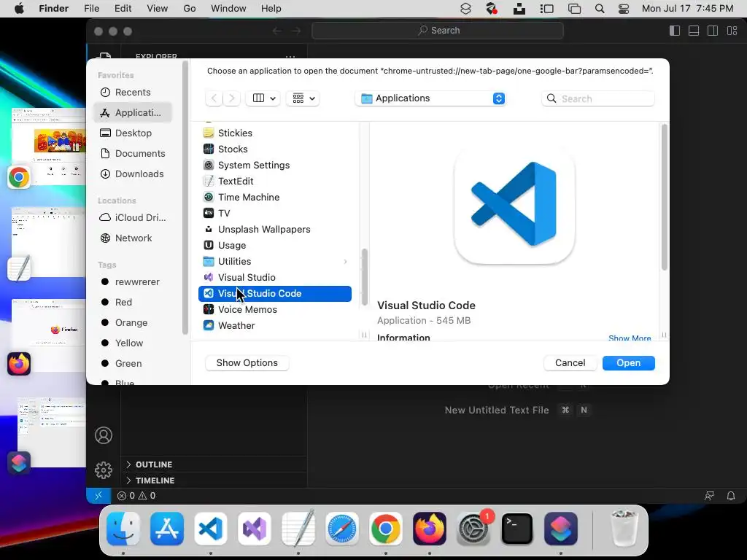The image size is (747, 560).
Task: Expand the Utilities folder chevron
Action: (x=345, y=262)
